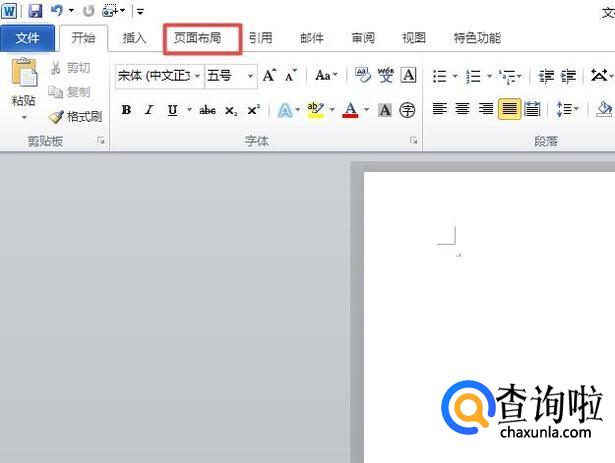Viewport: 615px width, 463px height.
Task: Click the Enclose Characters 字 icon
Action: (407, 110)
